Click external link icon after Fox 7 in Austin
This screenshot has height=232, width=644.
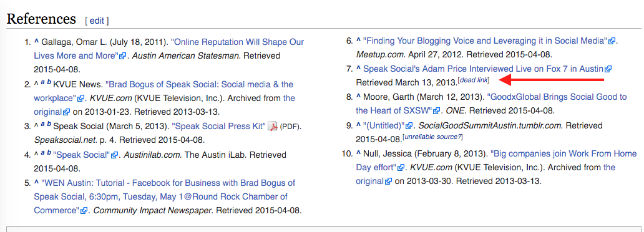click(x=608, y=69)
